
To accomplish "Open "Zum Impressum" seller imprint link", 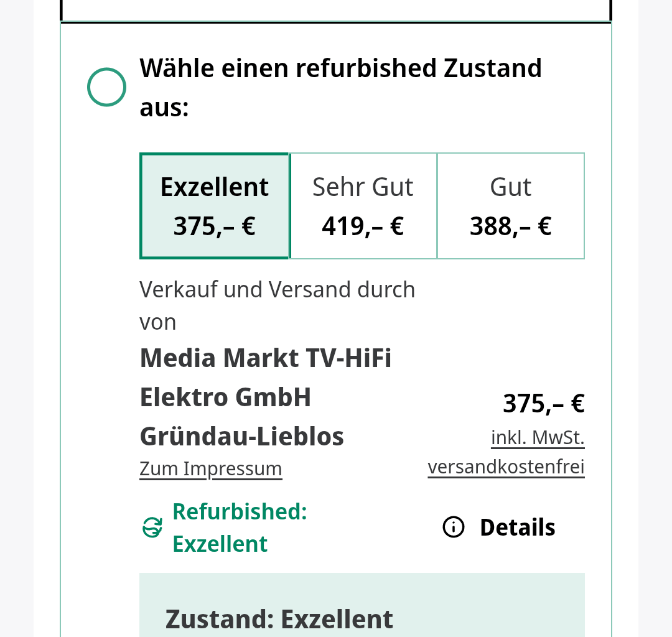I will pyautogui.click(x=210, y=468).
